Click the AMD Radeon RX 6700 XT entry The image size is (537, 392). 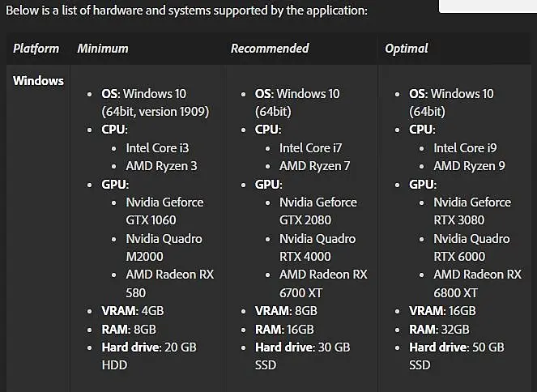coord(323,283)
